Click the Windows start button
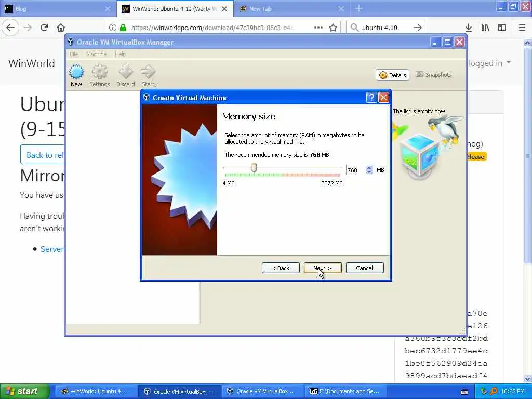The image size is (532, 399). 24,391
